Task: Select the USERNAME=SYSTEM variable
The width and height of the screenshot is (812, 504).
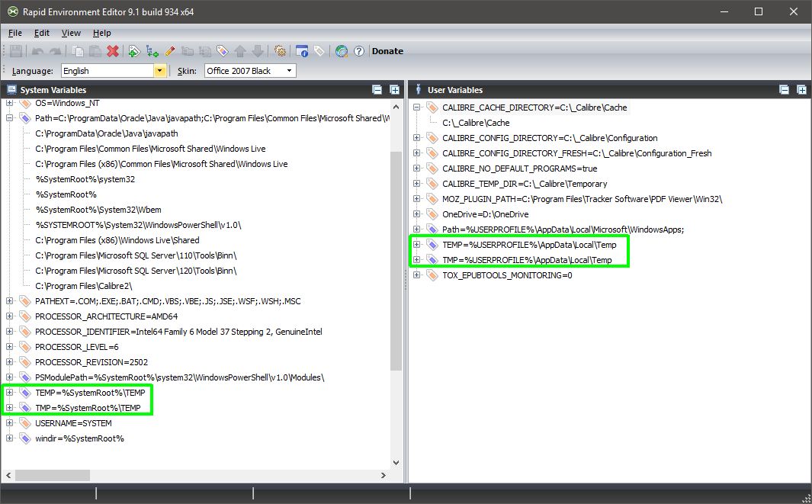Action: point(73,423)
